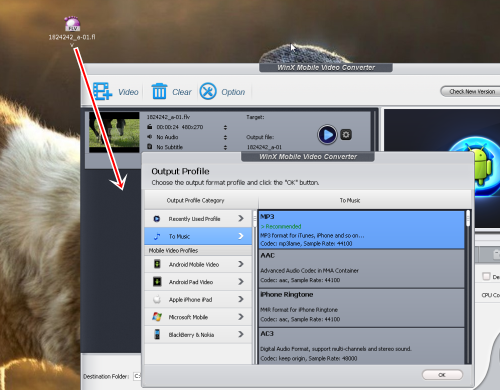The image size is (500, 390).
Task: Change the No Subtitle stepper
Action: [225, 147]
